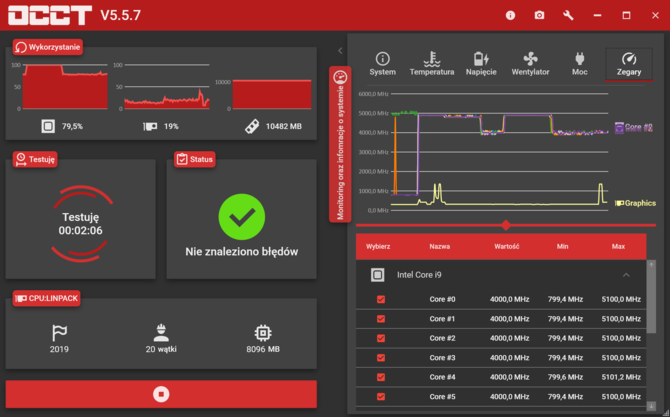Click the Testuję clock icon label

[21, 159]
